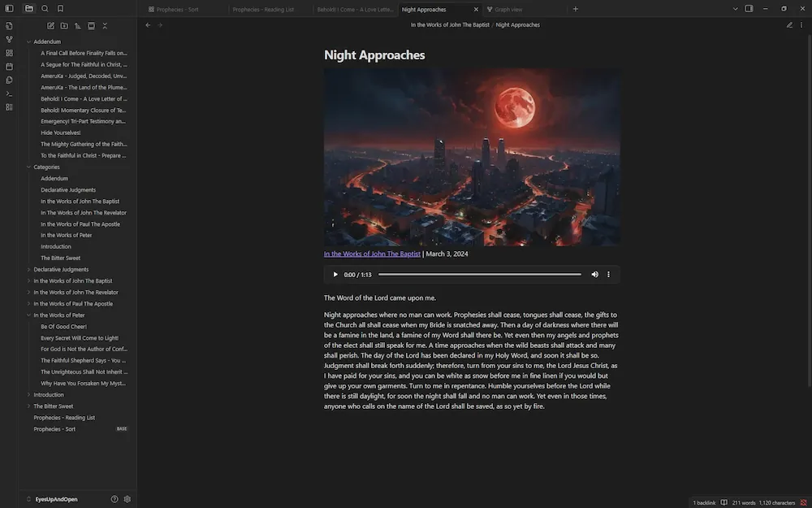
Task: Mute the audio player
Action: [595, 274]
